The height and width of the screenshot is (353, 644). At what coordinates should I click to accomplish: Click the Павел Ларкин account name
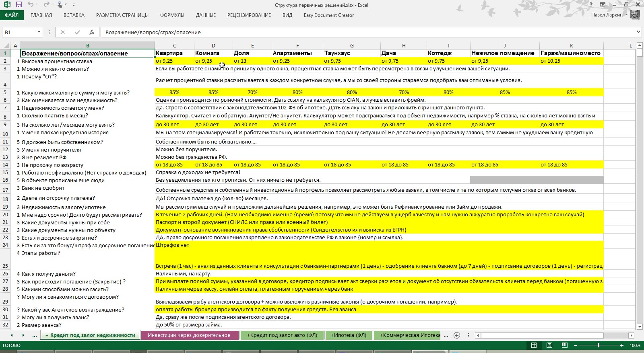[607, 15]
